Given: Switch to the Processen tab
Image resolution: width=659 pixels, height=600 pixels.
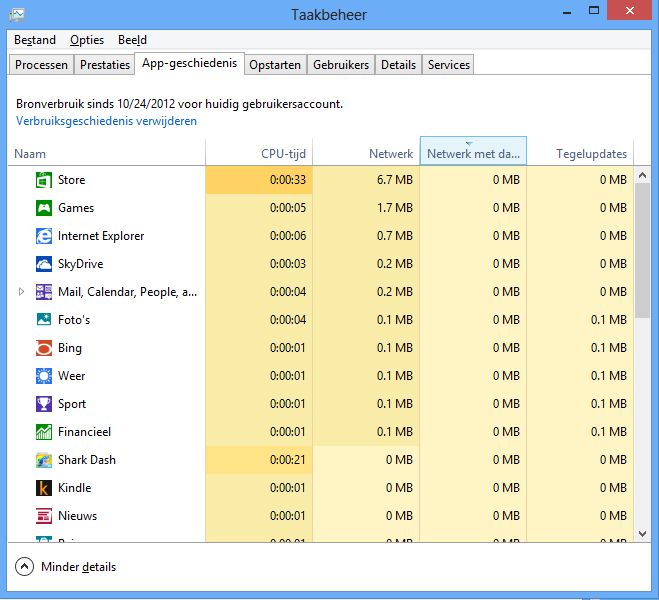Looking at the screenshot, I should pyautogui.click(x=41, y=65).
